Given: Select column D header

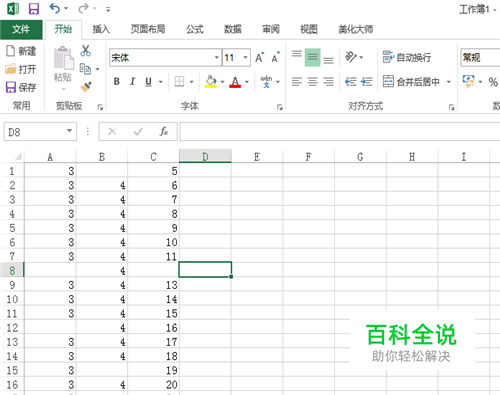Looking at the screenshot, I should coord(205,156).
